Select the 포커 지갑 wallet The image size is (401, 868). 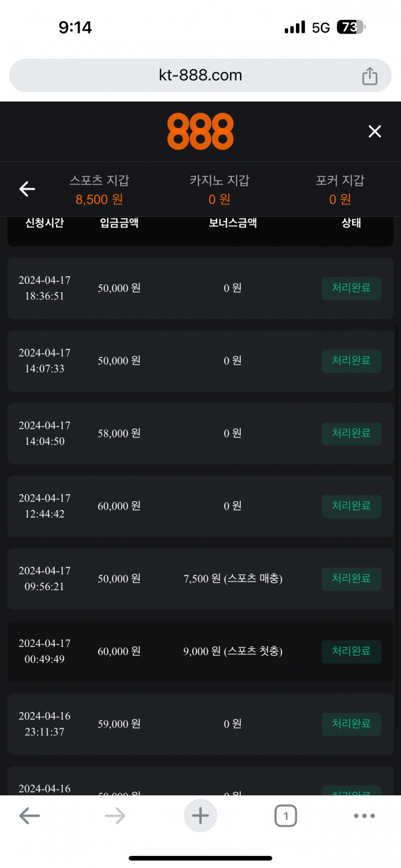click(340, 190)
